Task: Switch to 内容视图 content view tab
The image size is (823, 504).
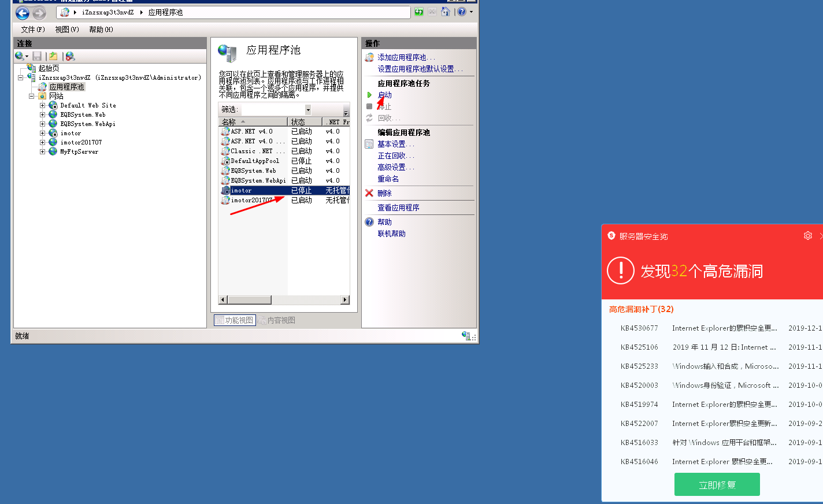Action: [x=277, y=320]
